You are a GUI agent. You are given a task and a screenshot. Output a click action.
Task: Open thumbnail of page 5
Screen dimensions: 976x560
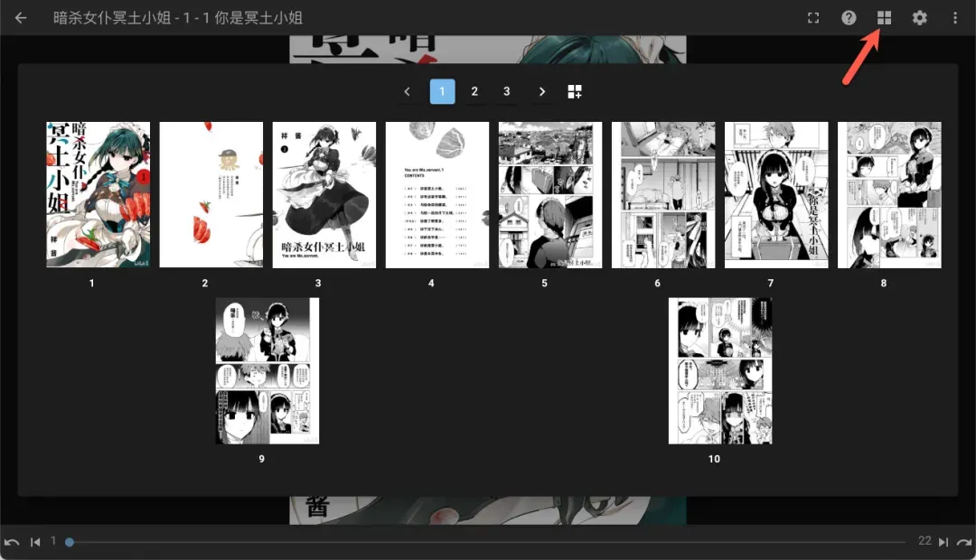coord(550,195)
